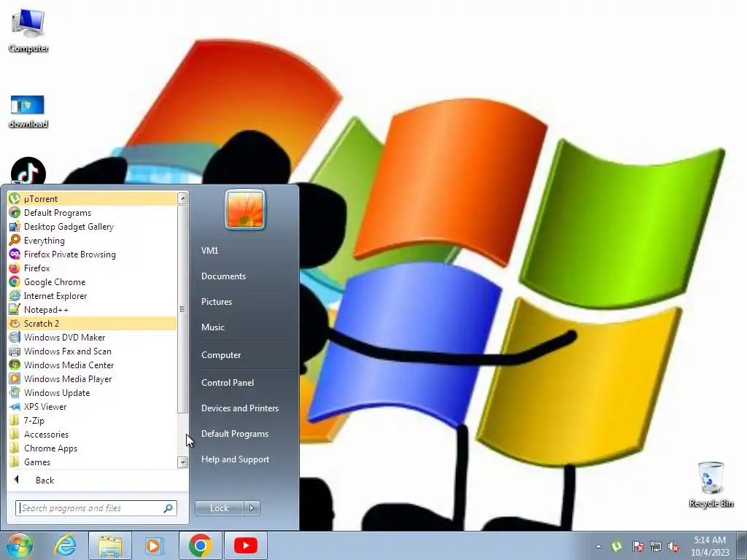
Task: Click the taskbar clock showing 5:14 AM
Action: [710, 545]
